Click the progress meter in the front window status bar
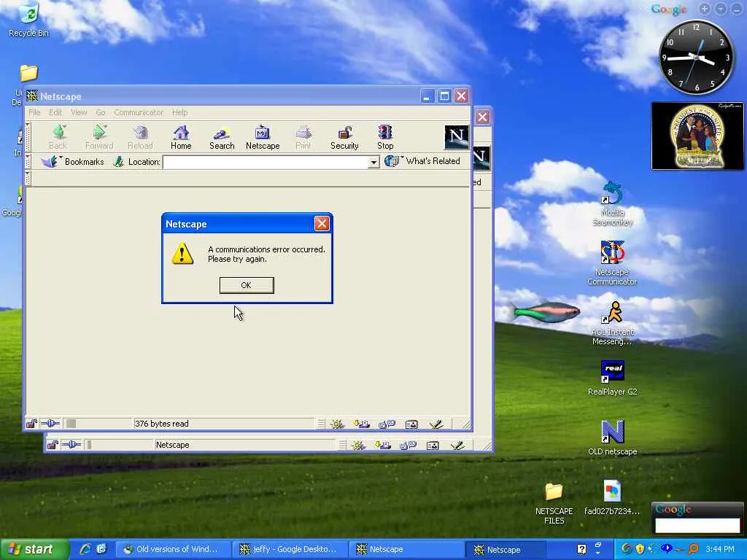 (98, 424)
